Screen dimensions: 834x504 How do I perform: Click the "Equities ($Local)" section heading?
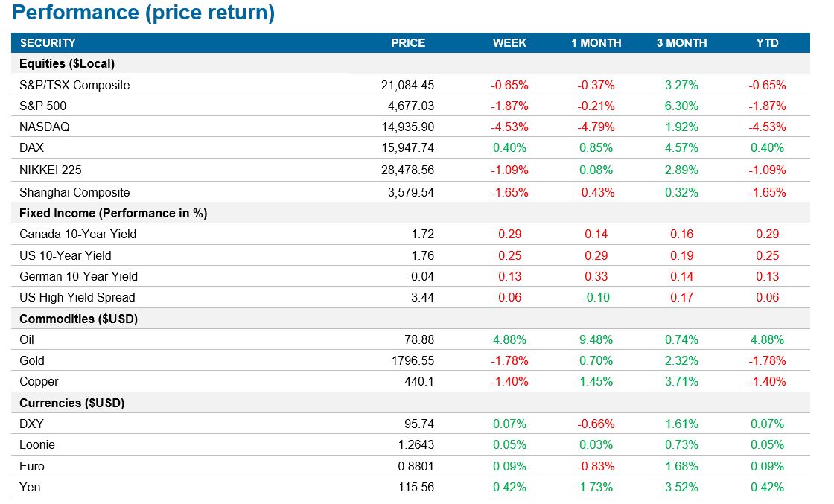pos(67,64)
